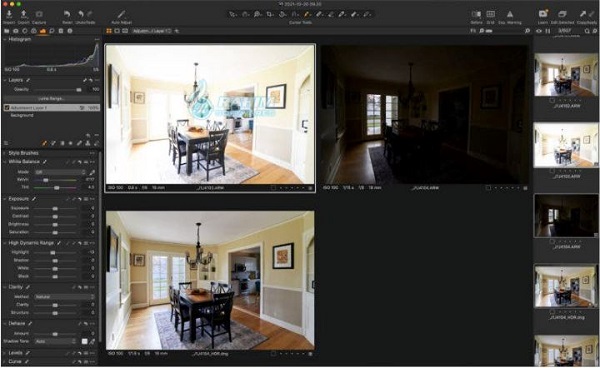The height and width of the screenshot is (368, 600).
Task: Open Dehaze Shadow Tone dropdown
Action: tap(55, 341)
